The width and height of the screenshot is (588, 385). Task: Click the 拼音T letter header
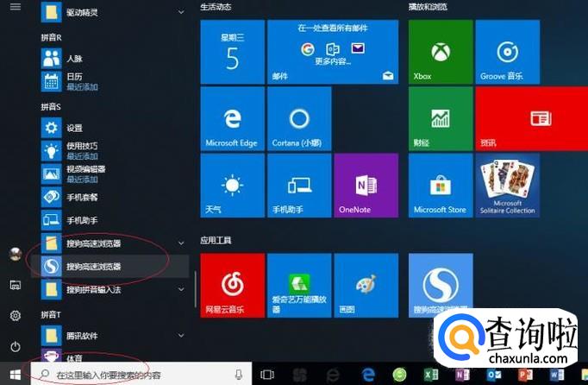pyautogui.click(x=51, y=314)
